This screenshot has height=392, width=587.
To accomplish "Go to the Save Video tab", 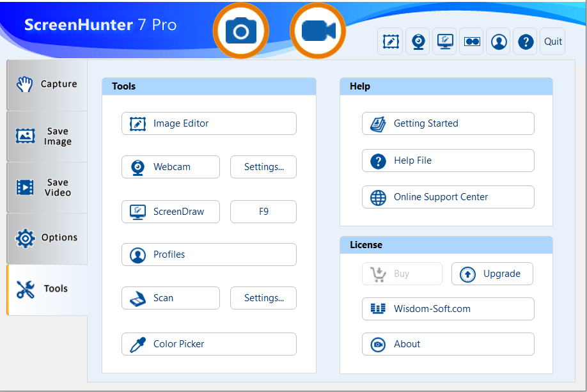I will pos(47,187).
